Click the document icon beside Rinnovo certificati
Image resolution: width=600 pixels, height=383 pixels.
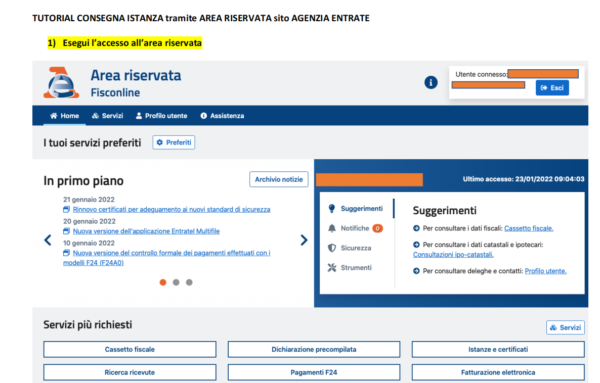coord(67,209)
